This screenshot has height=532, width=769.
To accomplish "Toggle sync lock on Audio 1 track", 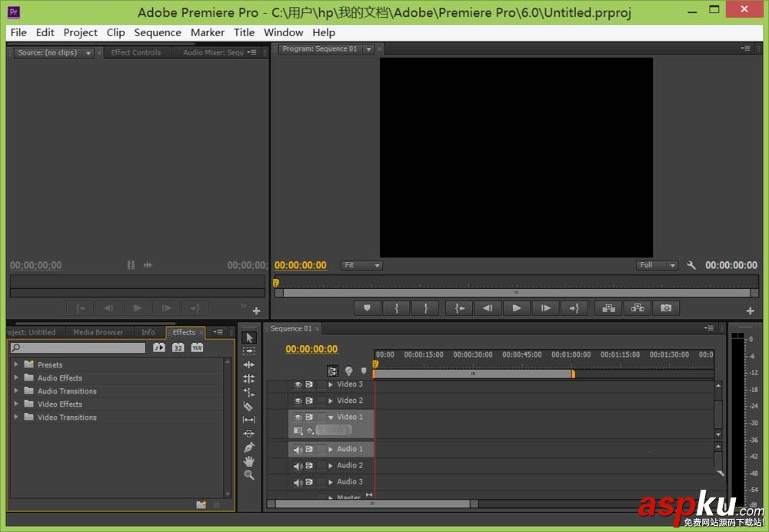I will 309,449.
